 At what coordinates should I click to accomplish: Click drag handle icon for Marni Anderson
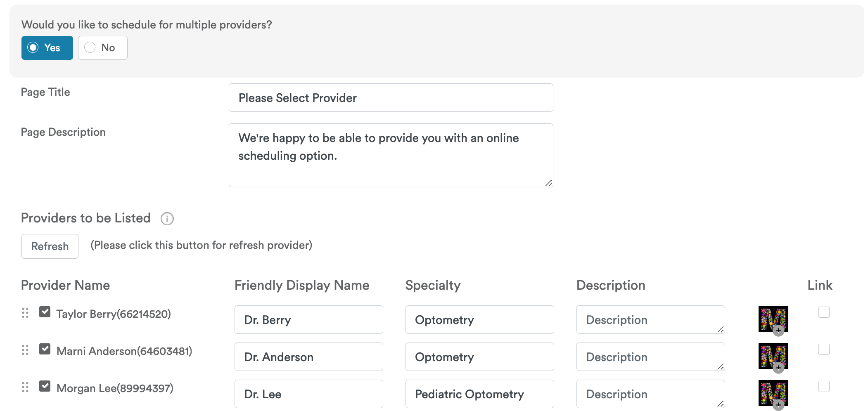(25, 350)
